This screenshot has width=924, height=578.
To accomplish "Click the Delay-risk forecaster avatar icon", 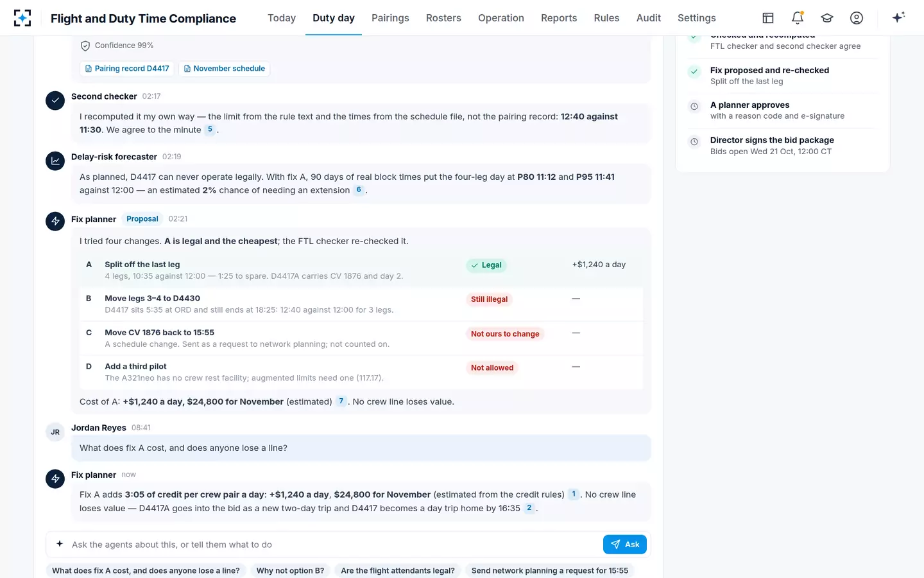I will point(55,161).
